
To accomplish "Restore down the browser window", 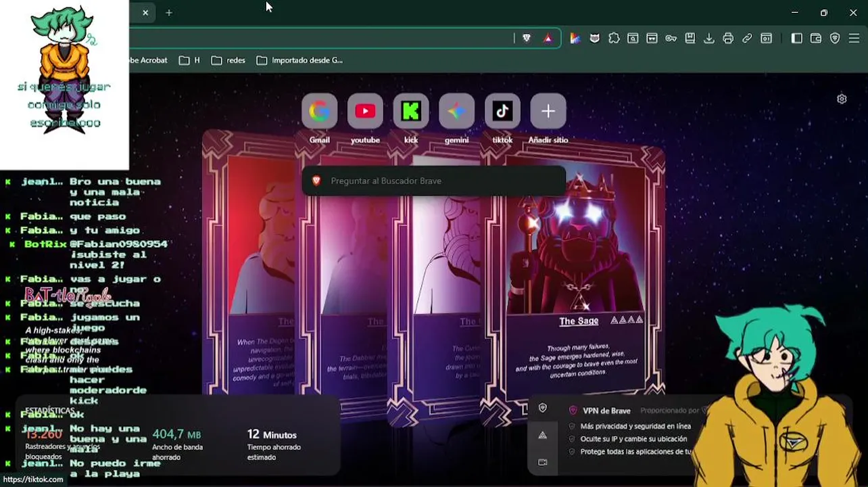I will 824,13.
